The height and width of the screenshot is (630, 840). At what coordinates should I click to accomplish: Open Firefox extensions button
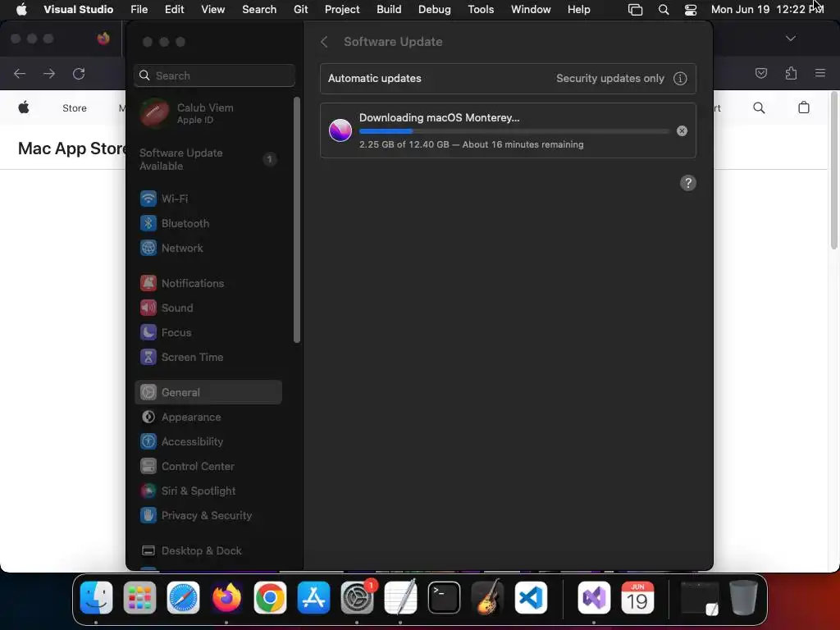pyautogui.click(x=791, y=73)
